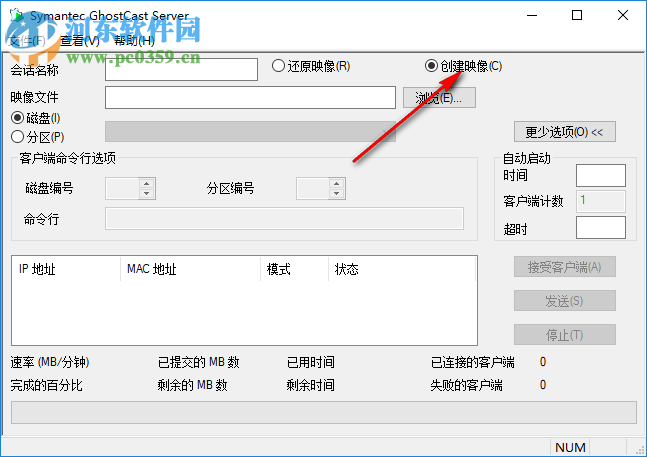This screenshot has height=457, width=647.
Task: Click the 速率 (MB/分钟) label
Action: 50,362
